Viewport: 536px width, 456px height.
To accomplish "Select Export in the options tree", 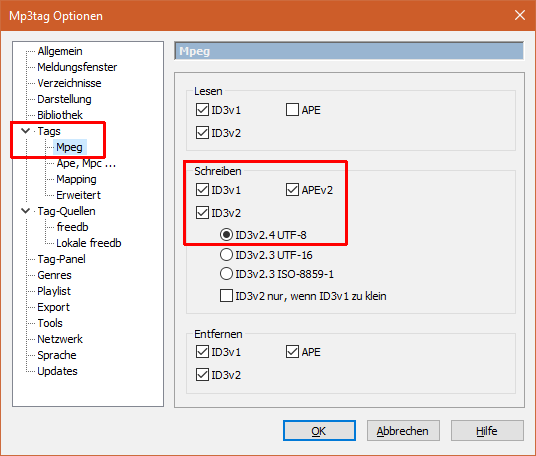I will 53,307.
